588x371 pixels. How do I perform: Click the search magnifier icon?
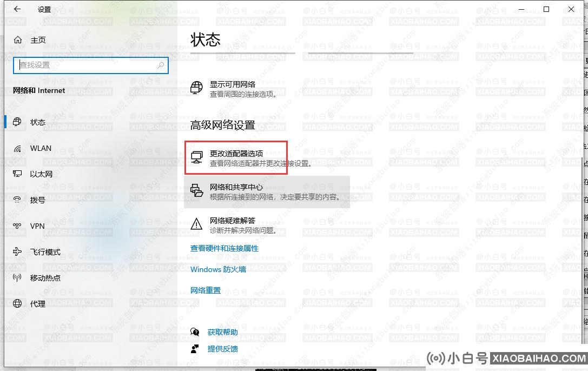pyautogui.click(x=161, y=65)
